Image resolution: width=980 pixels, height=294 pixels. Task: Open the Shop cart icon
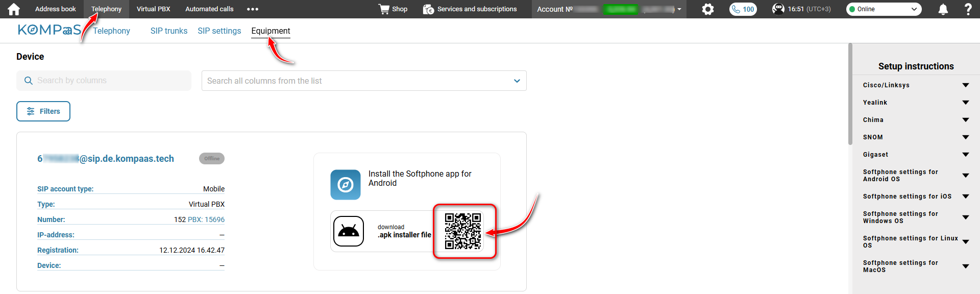[x=384, y=9]
